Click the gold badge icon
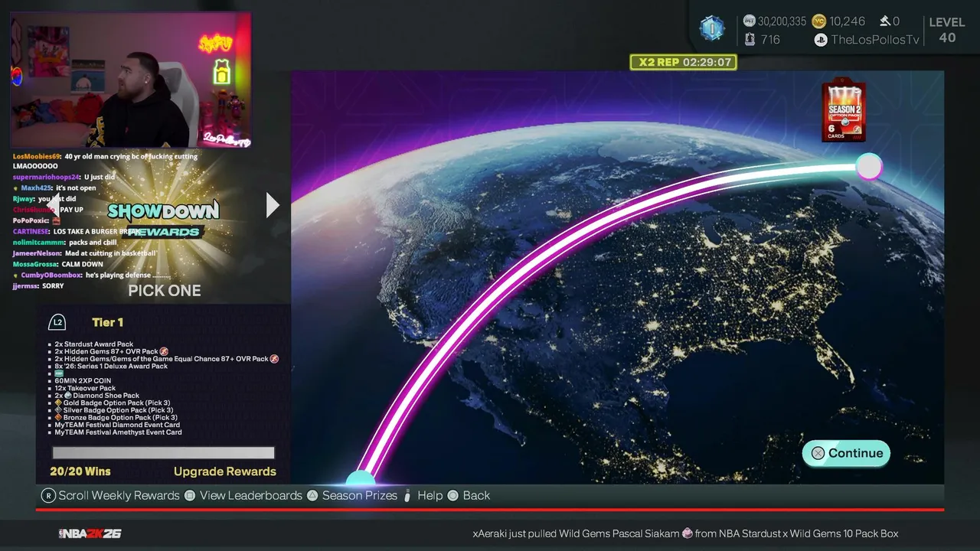This screenshot has height=551, width=980. [x=58, y=403]
